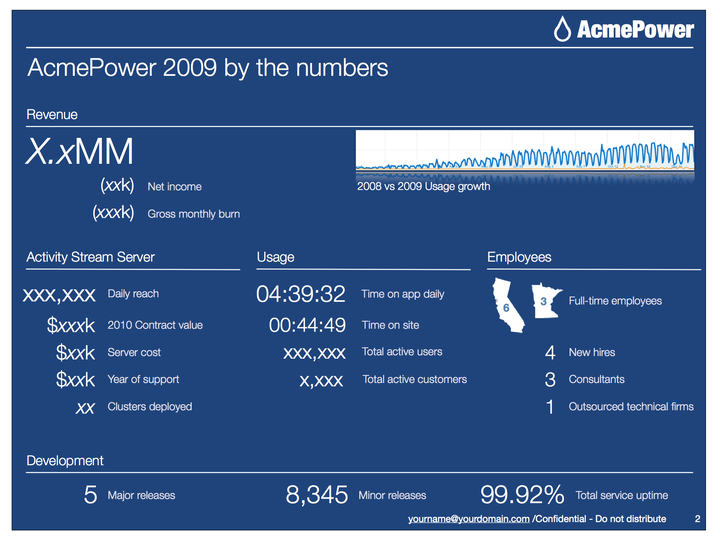Select the Total active customers label
Image resolution: width=720 pixels, height=546 pixels.
coord(415,379)
